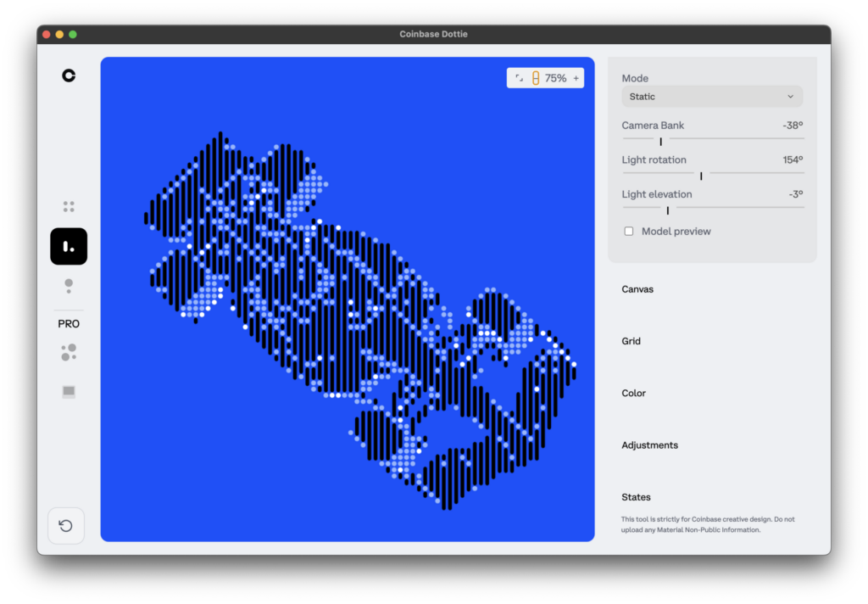This screenshot has width=868, height=604.
Task: Click the Coinbase logo icon
Action: coord(69,75)
